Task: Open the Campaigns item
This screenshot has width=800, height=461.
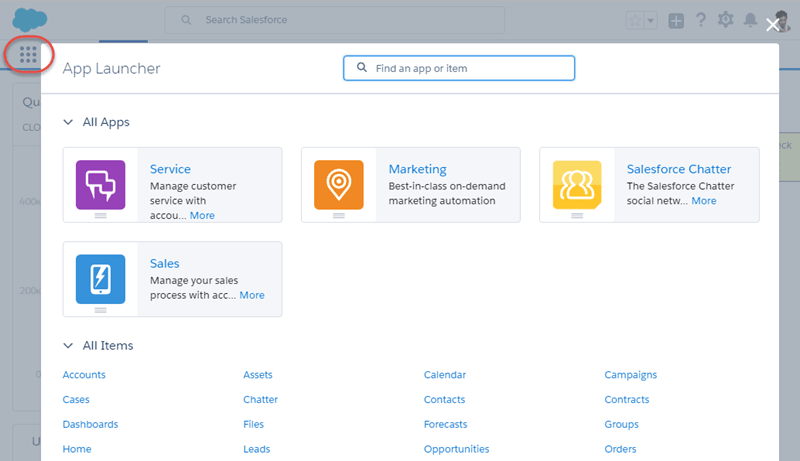Action: 631,375
